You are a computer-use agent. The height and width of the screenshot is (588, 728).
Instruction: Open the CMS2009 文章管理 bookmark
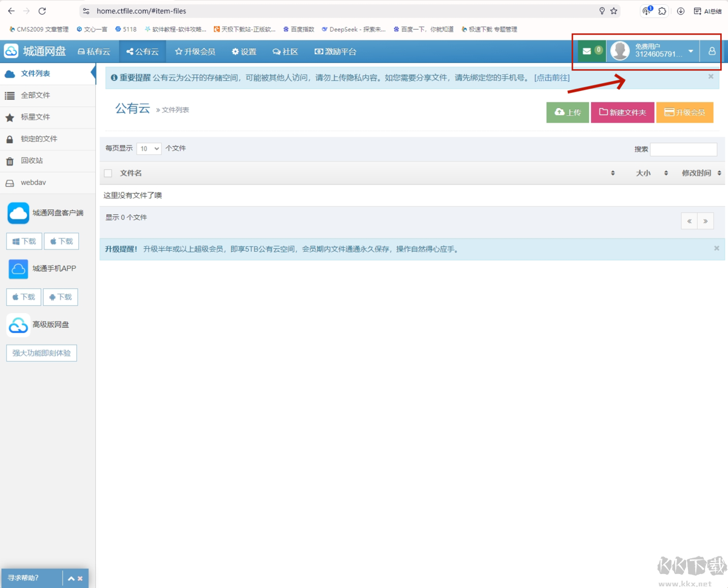coord(39,29)
